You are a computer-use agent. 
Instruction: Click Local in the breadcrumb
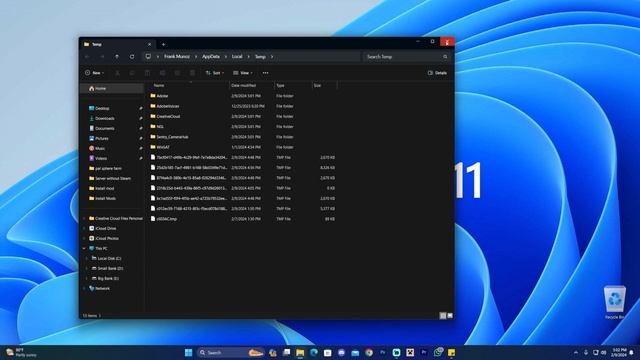(237, 57)
